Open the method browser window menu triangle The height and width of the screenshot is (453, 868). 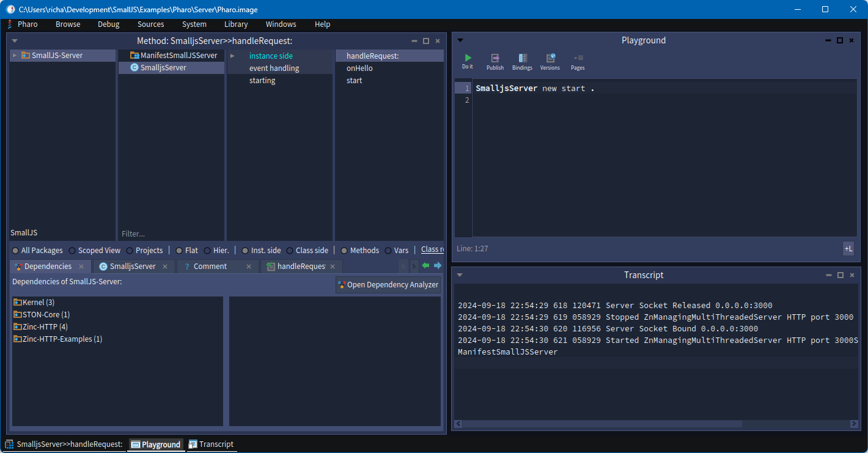tap(15, 41)
